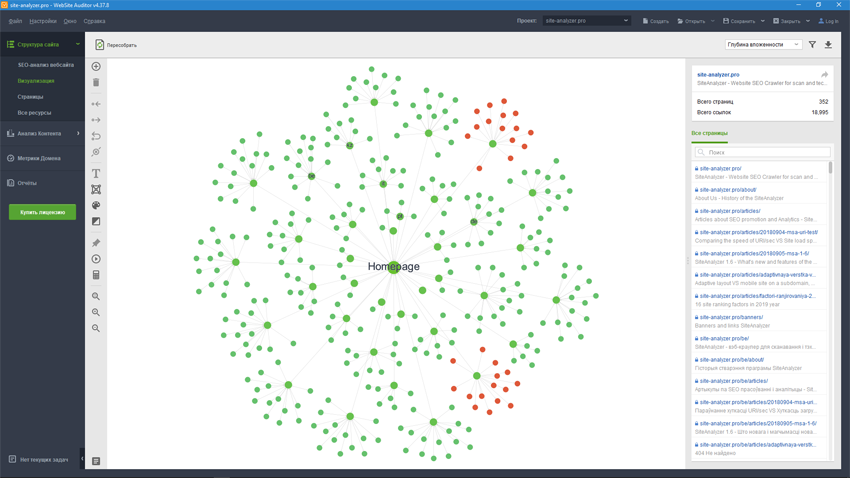
Task: Click the undo arrow tool icon
Action: [x=96, y=136]
